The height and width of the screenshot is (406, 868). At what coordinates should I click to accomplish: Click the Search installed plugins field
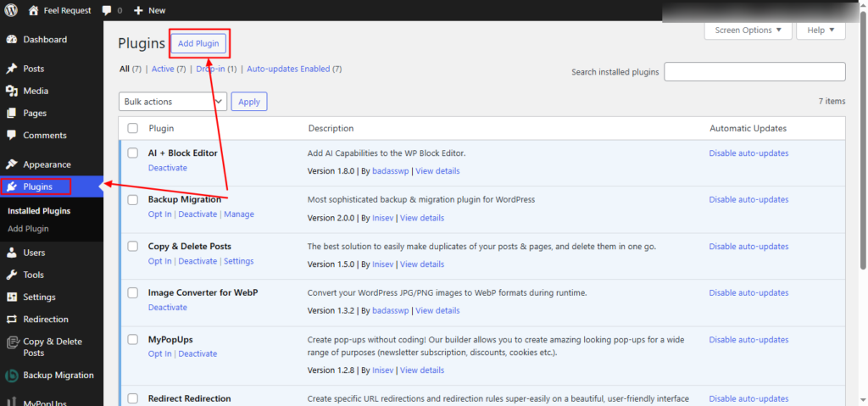coord(754,71)
